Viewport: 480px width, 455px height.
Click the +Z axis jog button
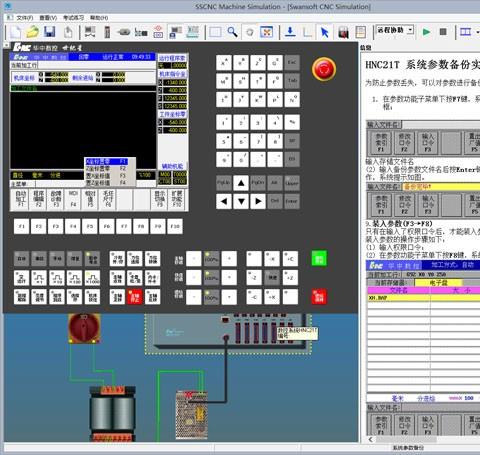[290, 278]
